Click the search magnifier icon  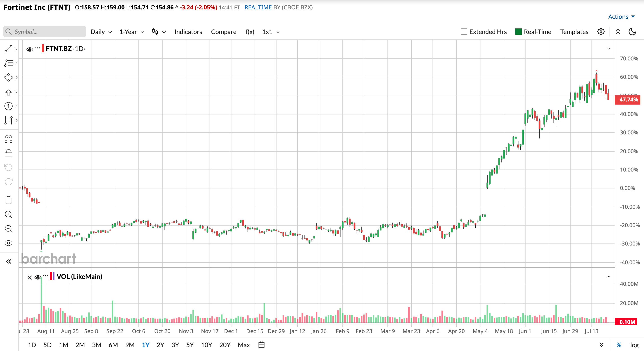pyautogui.click(x=9, y=32)
